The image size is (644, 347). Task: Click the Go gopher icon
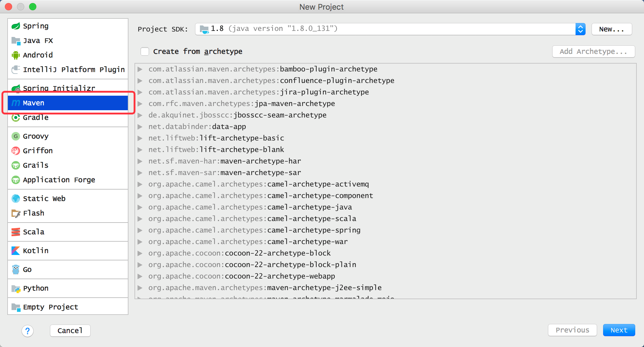pyautogui.click(x=15, y=269)
